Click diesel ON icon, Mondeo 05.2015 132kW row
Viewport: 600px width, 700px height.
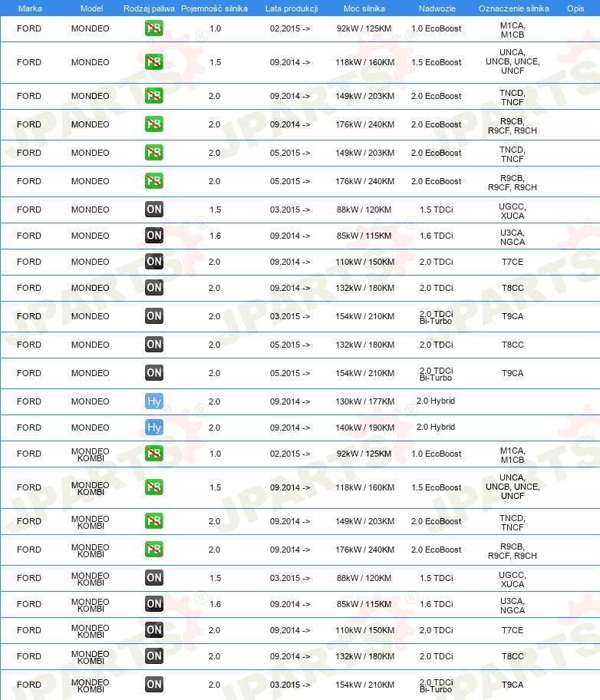154,344
